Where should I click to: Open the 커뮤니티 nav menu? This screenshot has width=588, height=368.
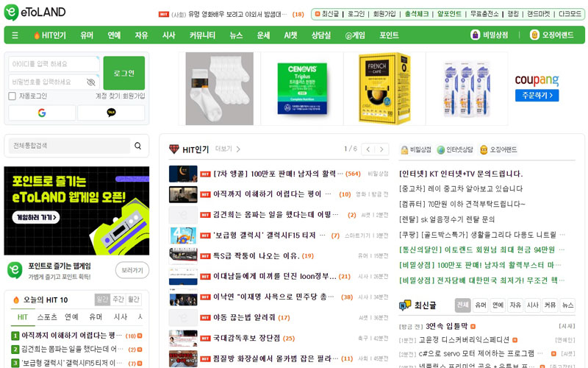coord(203,35)
